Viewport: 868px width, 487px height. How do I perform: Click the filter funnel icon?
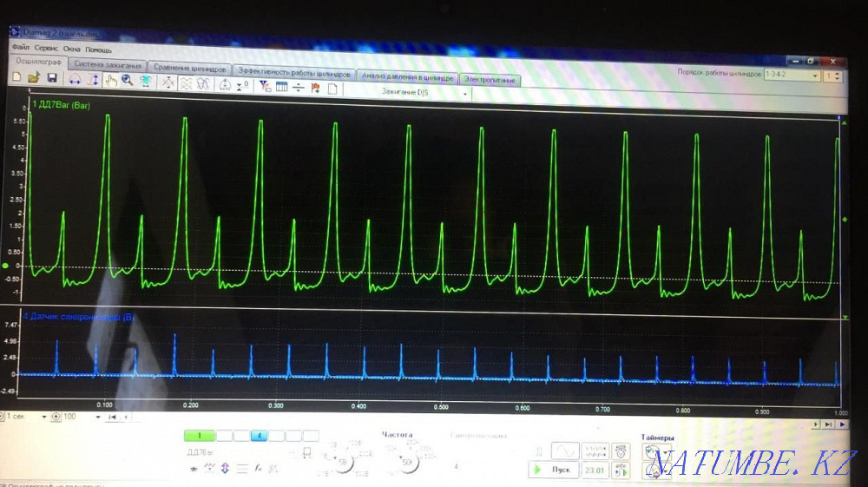click(x=265, y=87)
